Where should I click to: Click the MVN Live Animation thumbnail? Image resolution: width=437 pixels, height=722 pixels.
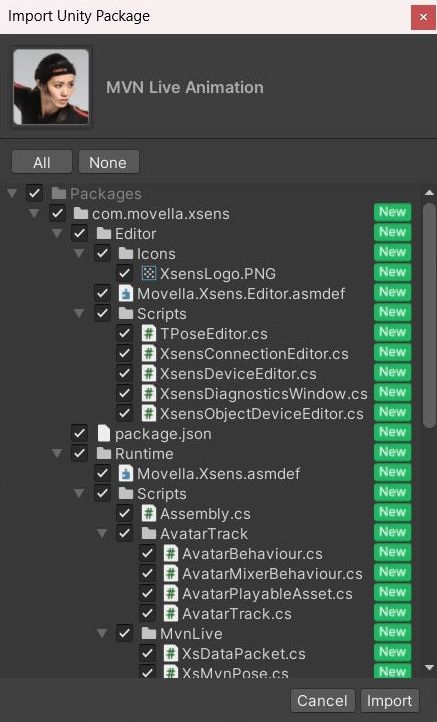[x=51, y=87]
